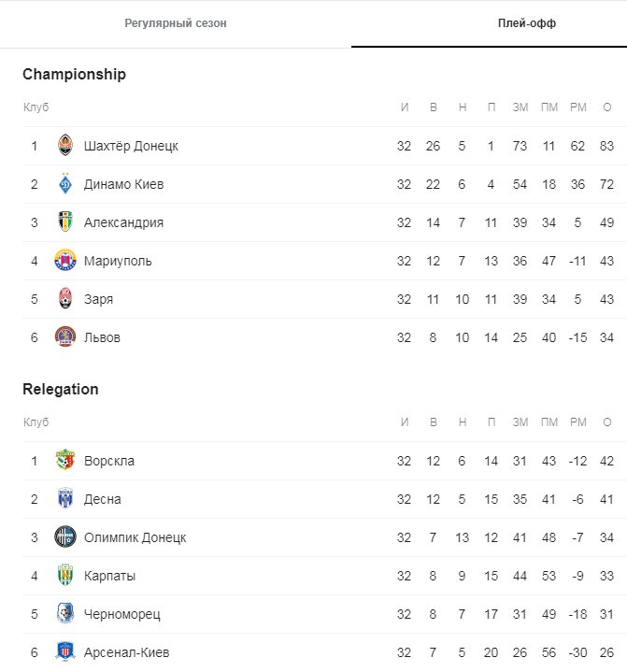Click the Заря club crest icon
This screenshot has height=672, width=627.
coord(65,299)
